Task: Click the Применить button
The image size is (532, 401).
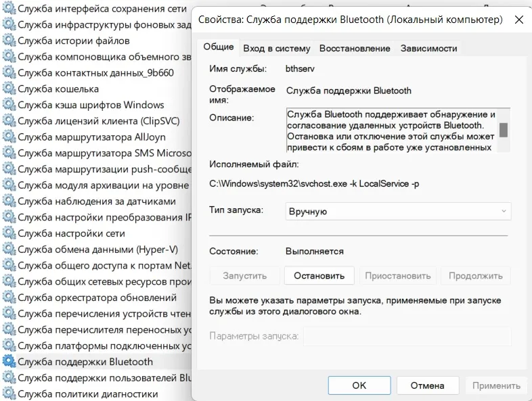Action: (x=496, y=385)
